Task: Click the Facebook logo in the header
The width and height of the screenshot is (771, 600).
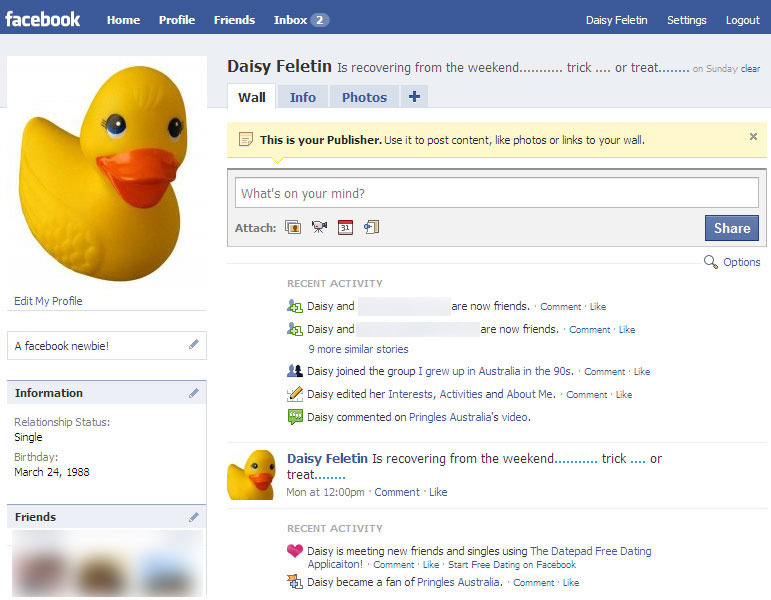Action: pos(43,19)
